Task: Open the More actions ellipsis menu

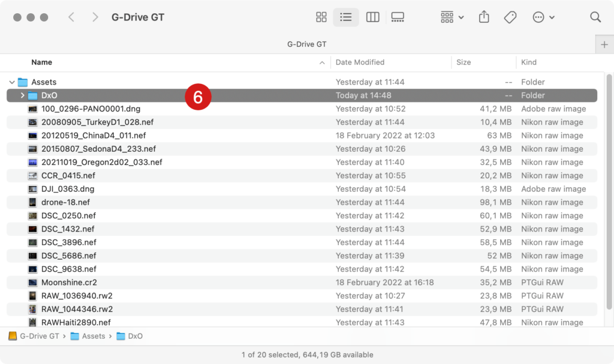Action: (x=543, y=17)
